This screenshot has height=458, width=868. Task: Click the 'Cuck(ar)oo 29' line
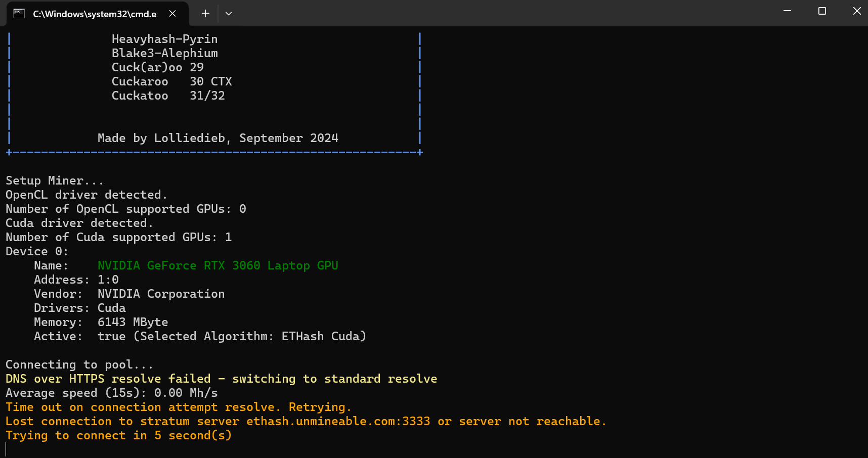157,67
